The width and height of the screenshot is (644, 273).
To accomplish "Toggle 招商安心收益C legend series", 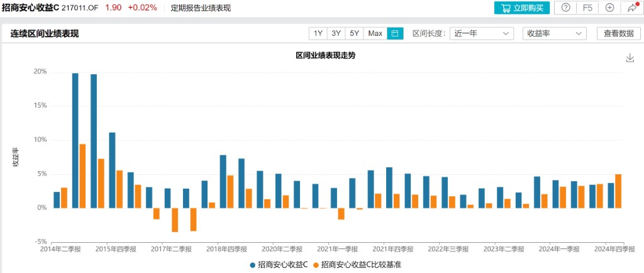I will [x=279, y=265].
